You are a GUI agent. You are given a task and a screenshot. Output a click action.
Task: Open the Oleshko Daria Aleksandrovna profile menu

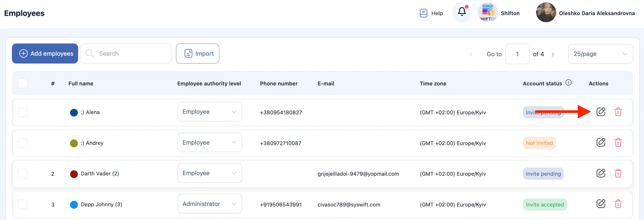(x=585, y=13)
